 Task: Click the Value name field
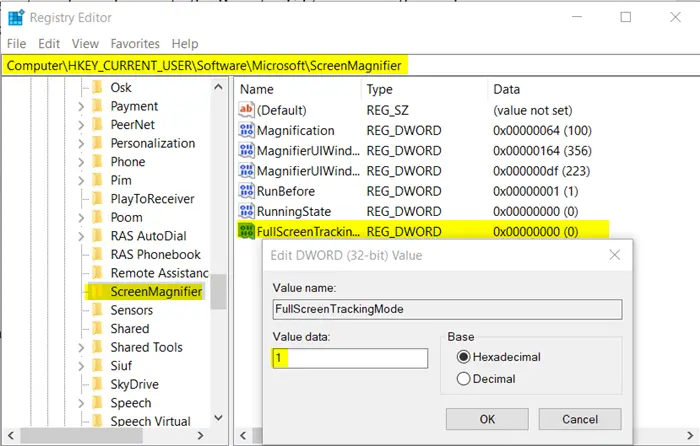(447, 309)
